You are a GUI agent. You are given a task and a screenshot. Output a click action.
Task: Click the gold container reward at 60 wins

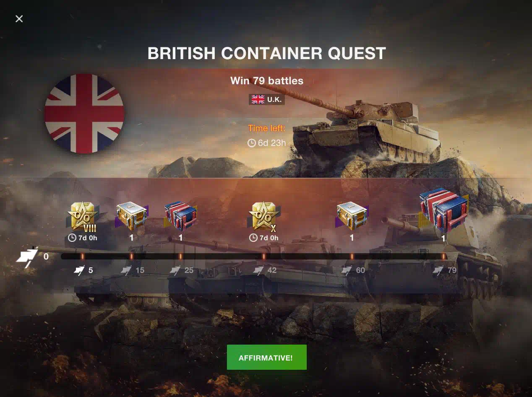tap(352, 216)
